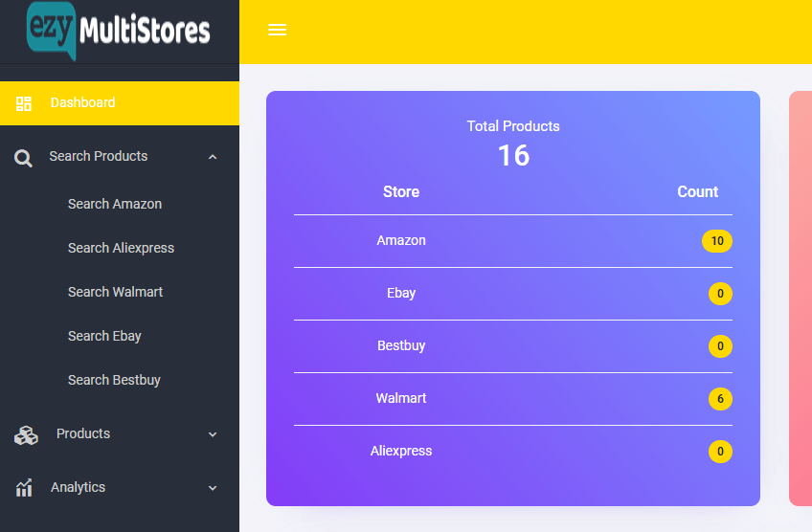Collapse the Search Products section chevron
812x532 pixels.
coord(213,157)
